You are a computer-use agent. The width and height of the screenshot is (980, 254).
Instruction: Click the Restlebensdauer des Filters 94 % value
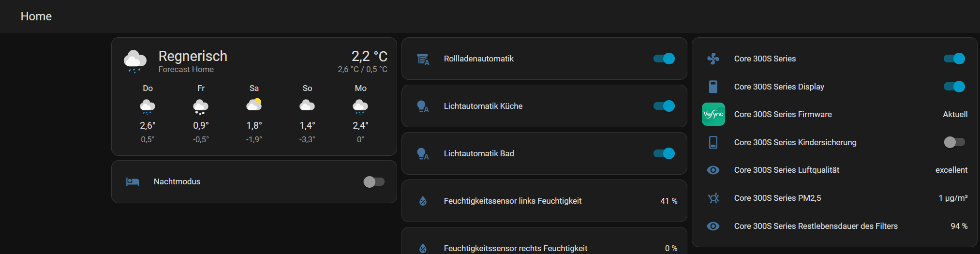[x=959, y=226]
